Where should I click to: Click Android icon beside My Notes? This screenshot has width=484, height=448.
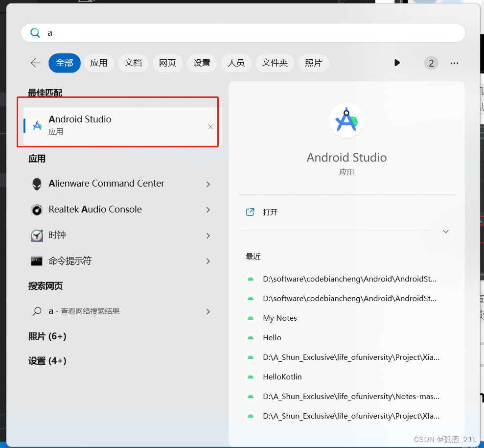coord(251,318)
